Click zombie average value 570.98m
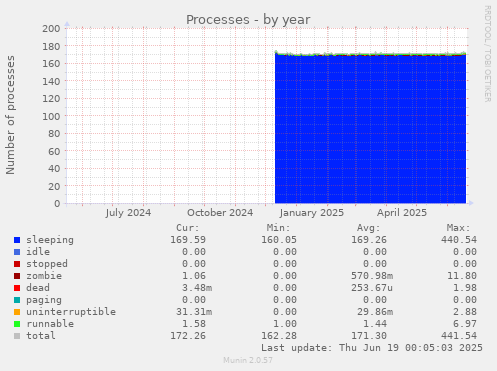 point(372,276)
